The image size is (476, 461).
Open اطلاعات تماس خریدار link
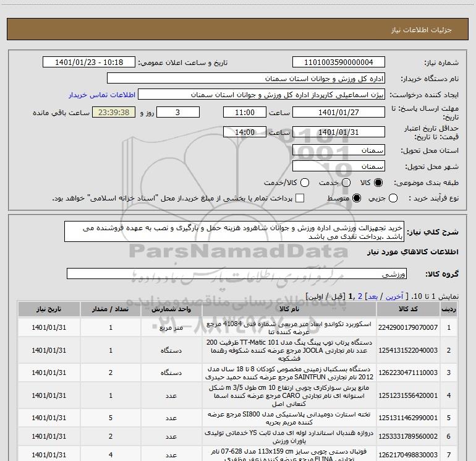coord(102,95)
